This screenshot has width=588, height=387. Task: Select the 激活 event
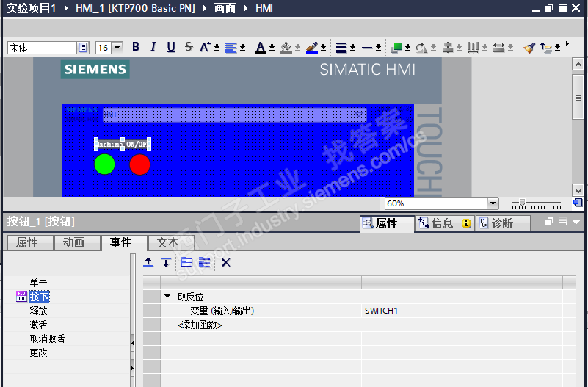pyautogui.click(x=39, y=325)
